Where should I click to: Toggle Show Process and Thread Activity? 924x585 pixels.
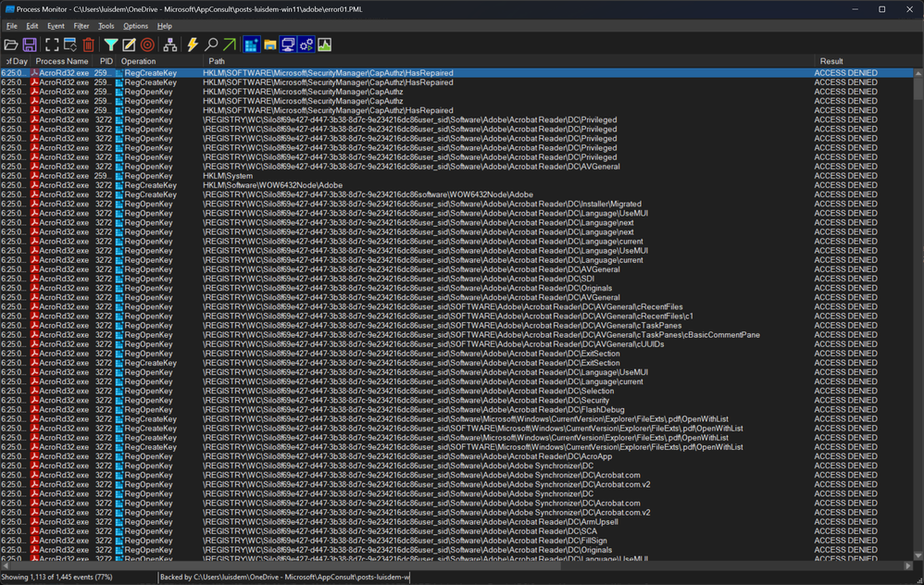[306, 44]
